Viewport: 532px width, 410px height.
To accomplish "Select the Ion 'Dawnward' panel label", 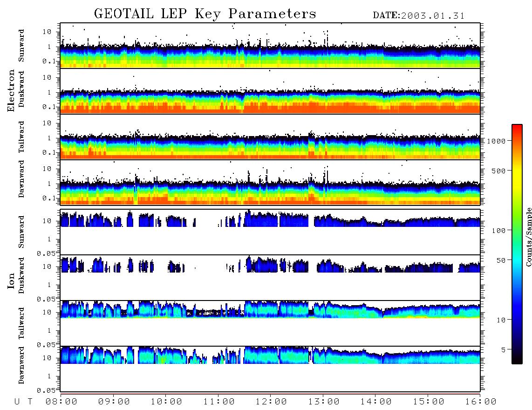I will tap(21, 365).
